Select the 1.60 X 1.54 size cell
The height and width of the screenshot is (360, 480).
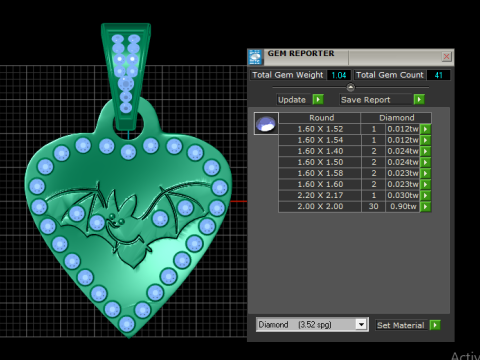[320, 140]
